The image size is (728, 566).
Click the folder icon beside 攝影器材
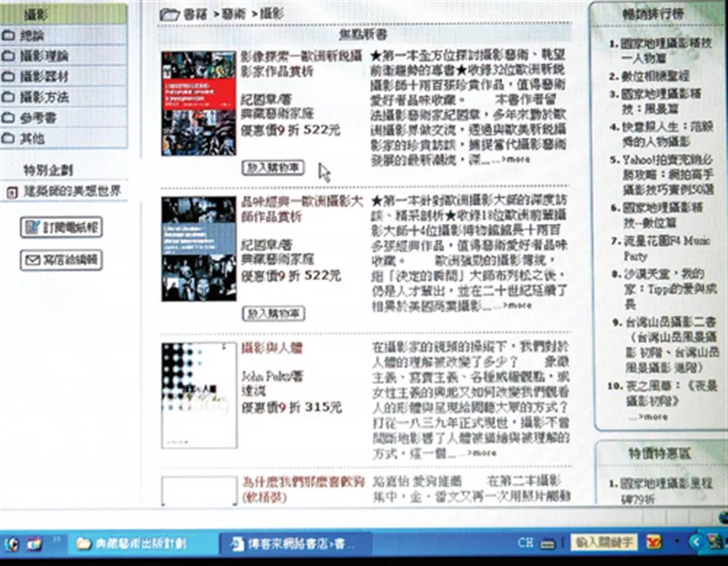click(8, 77)
